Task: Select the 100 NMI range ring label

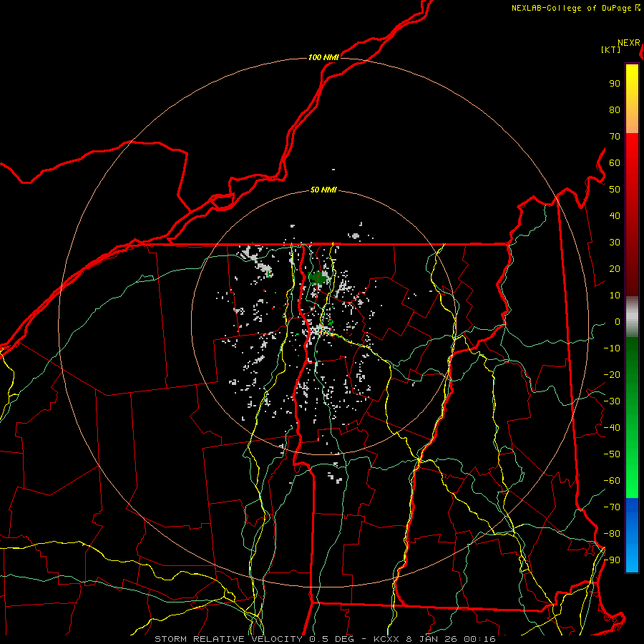Action: click(323, 57)
